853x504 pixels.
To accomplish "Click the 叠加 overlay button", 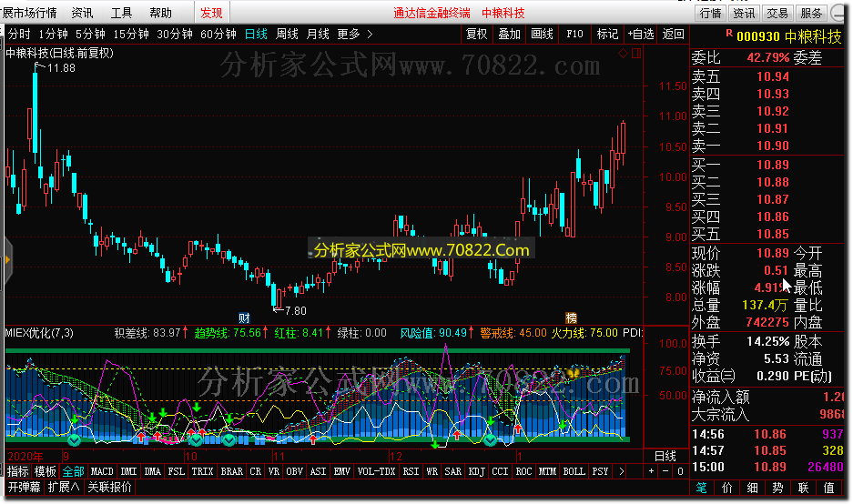I will pos(509,35).
